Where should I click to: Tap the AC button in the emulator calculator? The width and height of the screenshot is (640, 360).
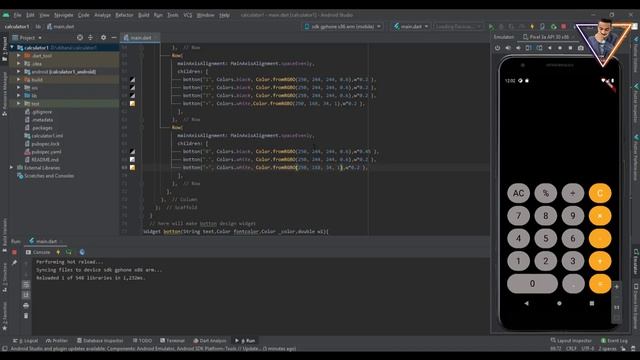(x=518, y=193)
